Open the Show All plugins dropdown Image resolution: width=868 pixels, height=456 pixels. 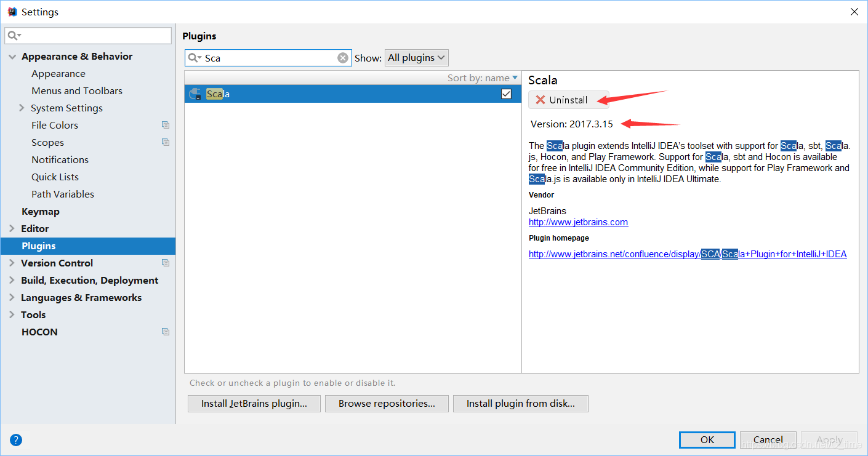(x=417, y=58)
